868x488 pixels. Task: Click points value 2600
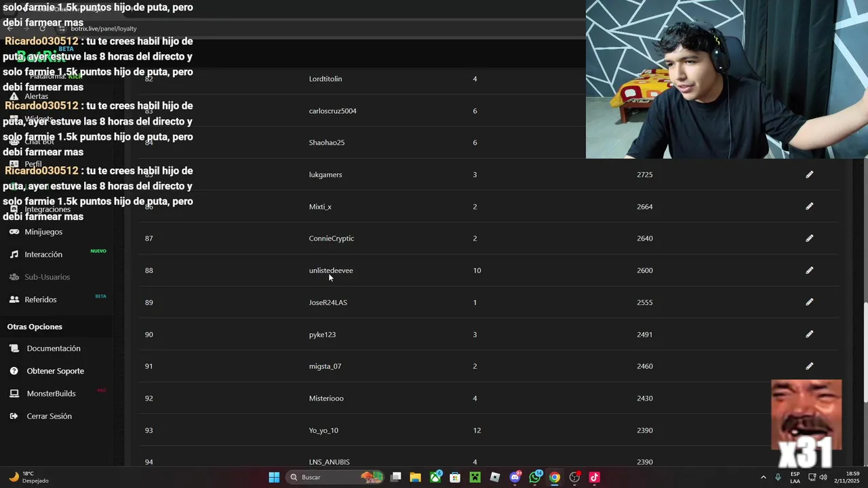pos(645,270)
